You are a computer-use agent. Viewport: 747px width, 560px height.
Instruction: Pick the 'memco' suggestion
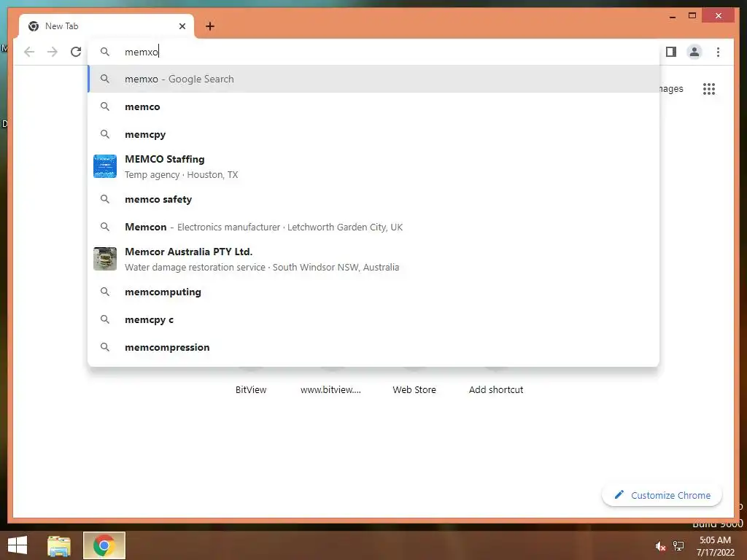point(373,106)
